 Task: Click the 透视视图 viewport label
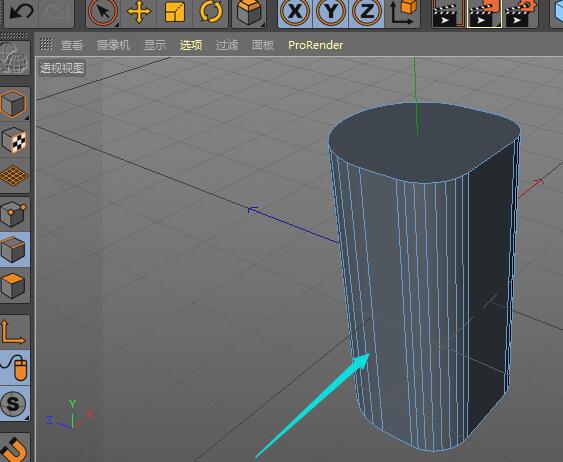(x=62, y=68)
